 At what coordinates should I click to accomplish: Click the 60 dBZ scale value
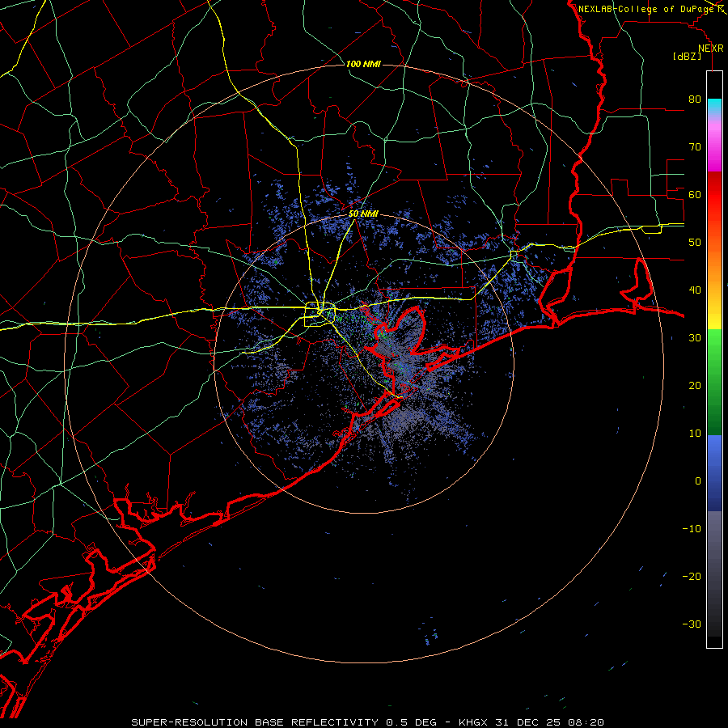point(695,194)
